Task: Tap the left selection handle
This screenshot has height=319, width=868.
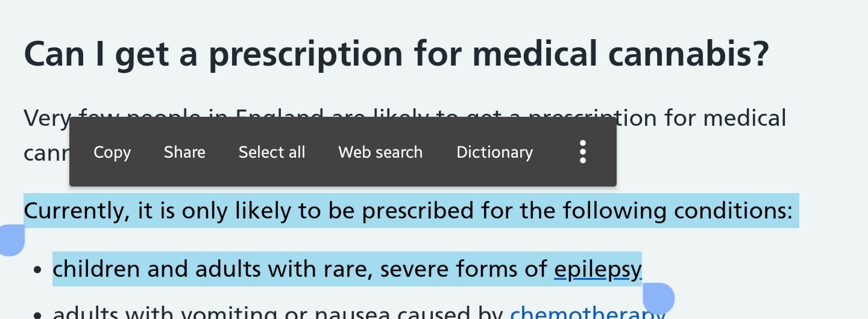Action: click(12, 240)
